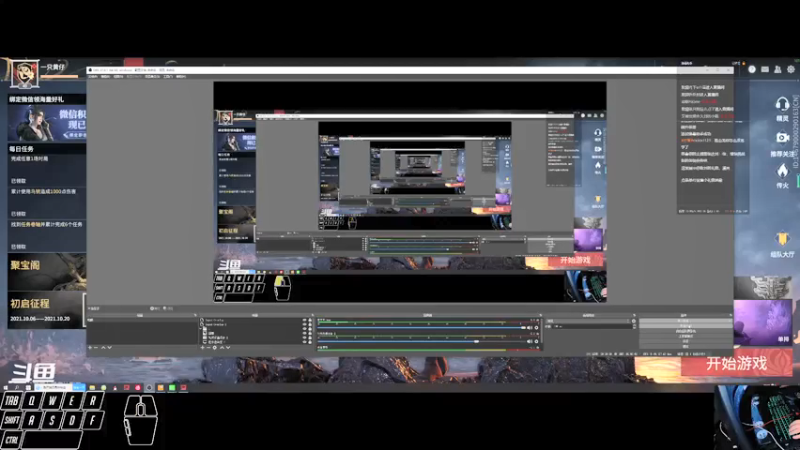Adjust the second mixer channel volume slider
800x450 pixels.
[421, 341]
